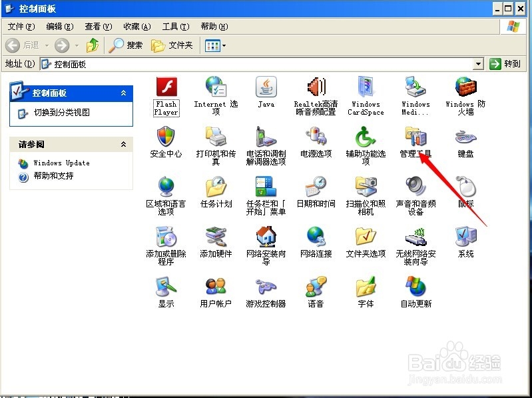Screen dimensions: 532x398
Task: Open the 工具(T) menu
Action: pyautogui.click(x=176, y=27)
